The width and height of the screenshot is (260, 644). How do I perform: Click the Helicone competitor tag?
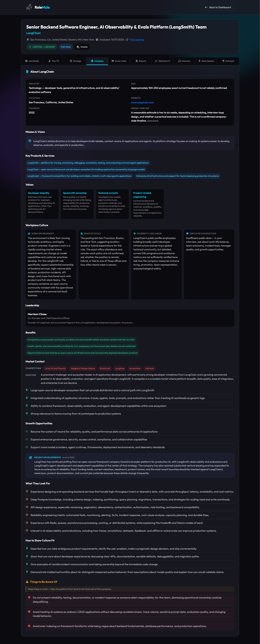point(150,368)
